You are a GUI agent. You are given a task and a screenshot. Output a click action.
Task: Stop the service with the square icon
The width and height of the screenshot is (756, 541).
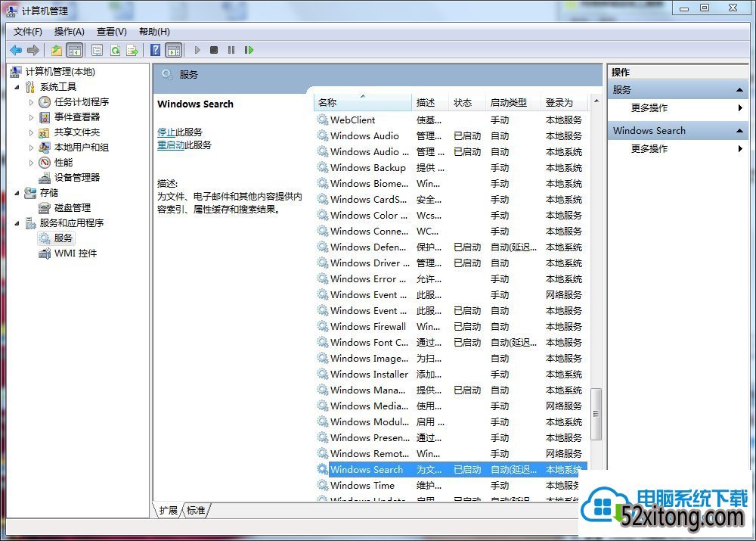(x=214, y=50)
